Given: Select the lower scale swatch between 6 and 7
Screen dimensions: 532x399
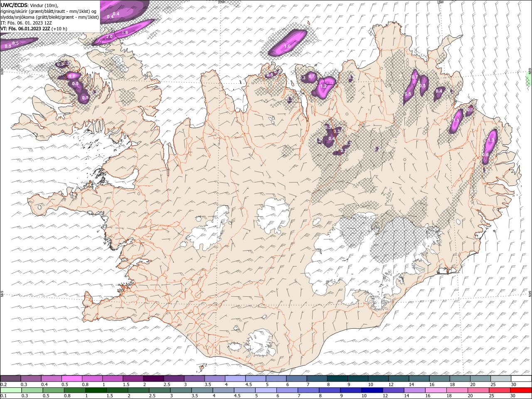Looking at the screenshot, I should pos(287,390).
